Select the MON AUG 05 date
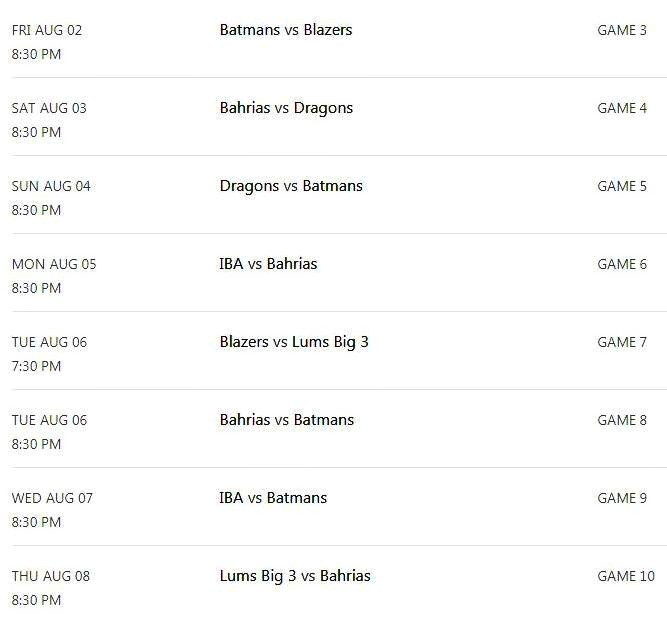The width and height of the screenshot is (667, 619). click(54, 264)
